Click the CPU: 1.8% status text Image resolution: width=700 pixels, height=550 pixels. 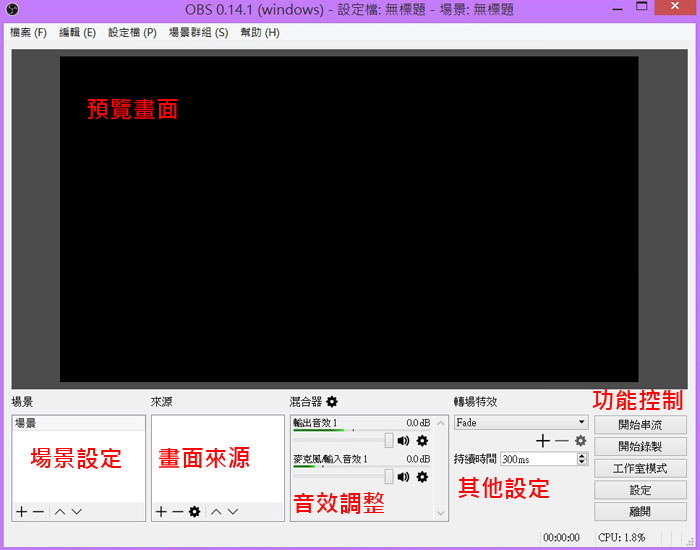pyautogui.click(x=621, y=537)
